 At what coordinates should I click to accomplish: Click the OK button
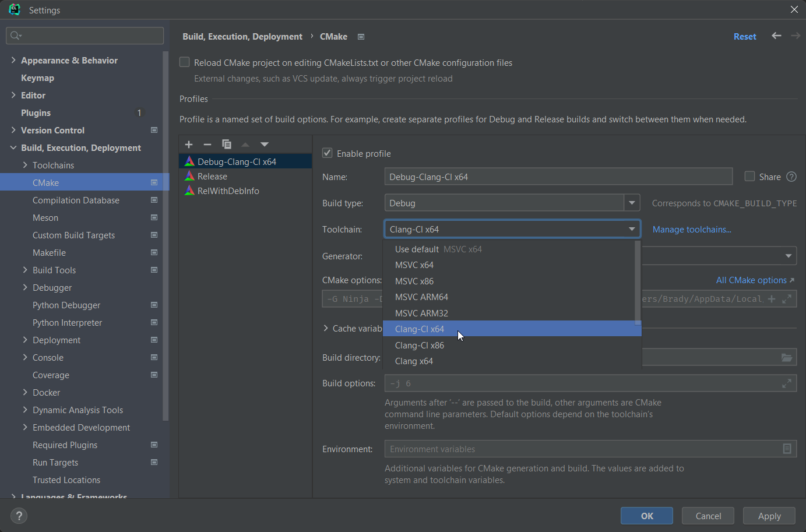click(x=647, y=516)
